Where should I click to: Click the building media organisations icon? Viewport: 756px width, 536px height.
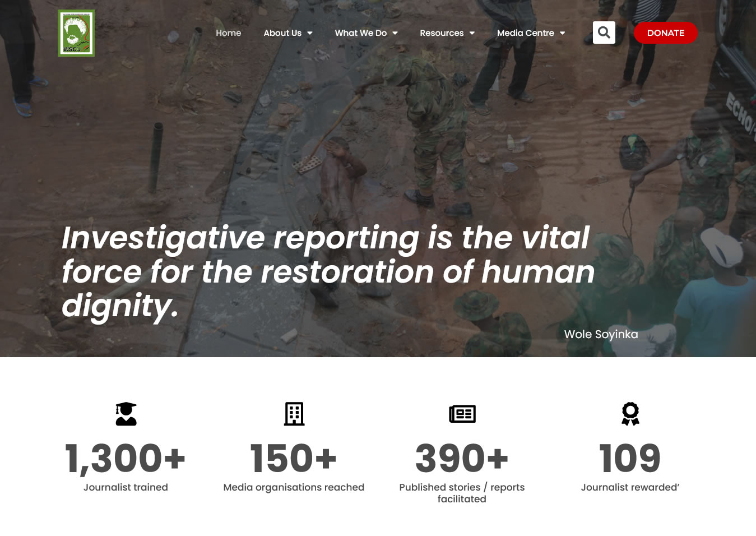coord(294,414)
